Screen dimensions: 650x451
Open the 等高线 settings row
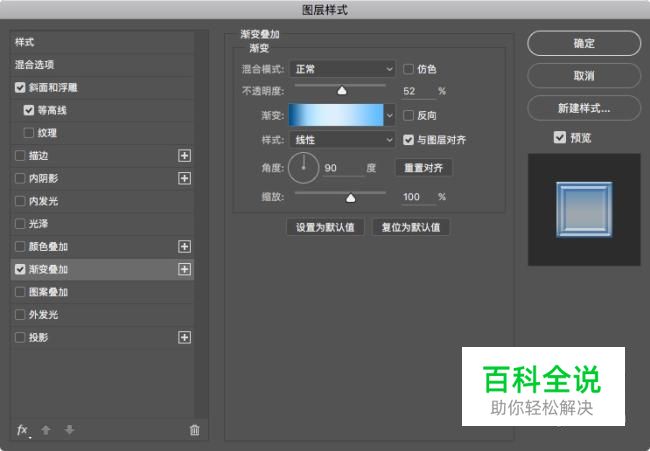(102, 110)
